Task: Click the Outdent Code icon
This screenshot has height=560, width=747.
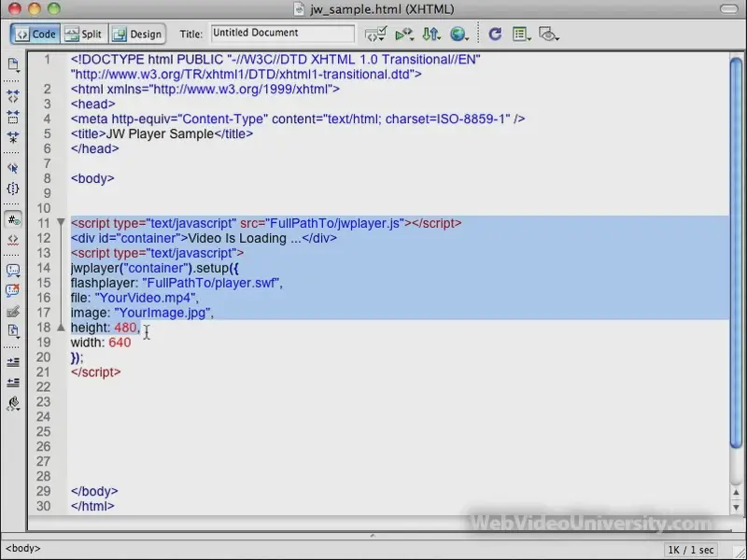Action: tap(13, 383)
